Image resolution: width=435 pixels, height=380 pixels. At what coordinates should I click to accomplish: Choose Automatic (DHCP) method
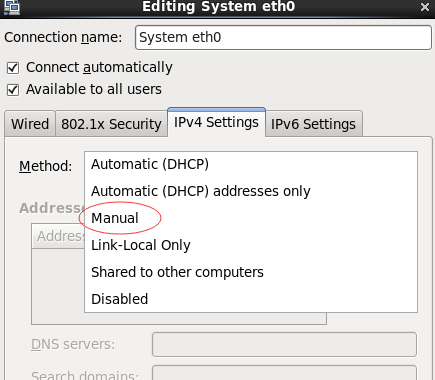pos(251,164)
